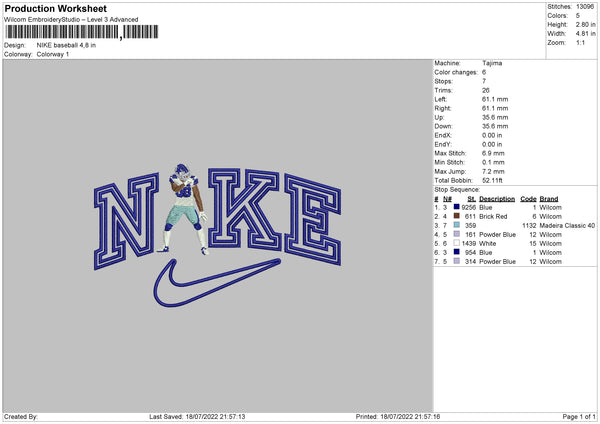Select the Width value 4.81 in
The image size is (600, 424).
coord(585,34)
